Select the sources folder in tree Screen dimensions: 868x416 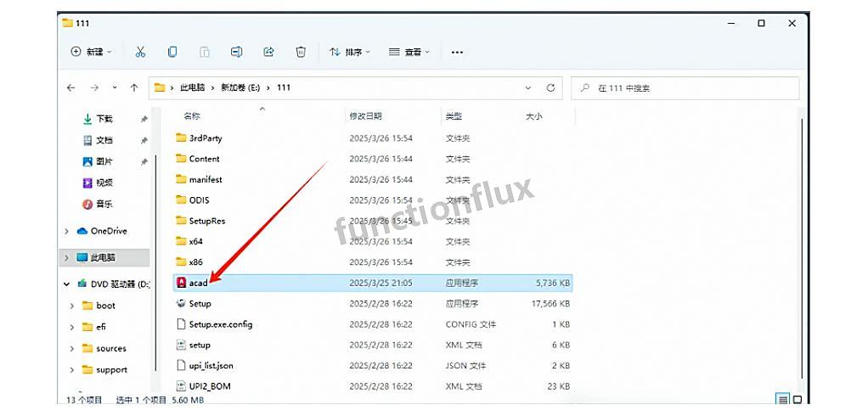coord(104,349)
